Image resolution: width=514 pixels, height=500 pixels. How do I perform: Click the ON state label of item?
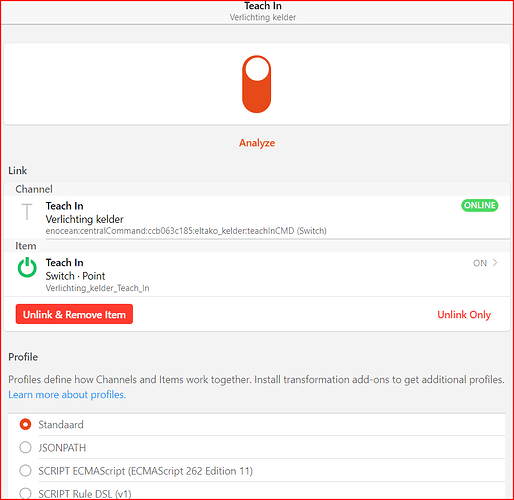pyautogui.click(x=480, y=263)
